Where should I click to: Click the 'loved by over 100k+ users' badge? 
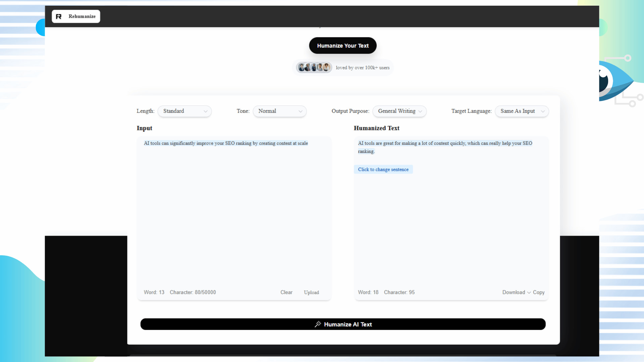pos(363,68)
